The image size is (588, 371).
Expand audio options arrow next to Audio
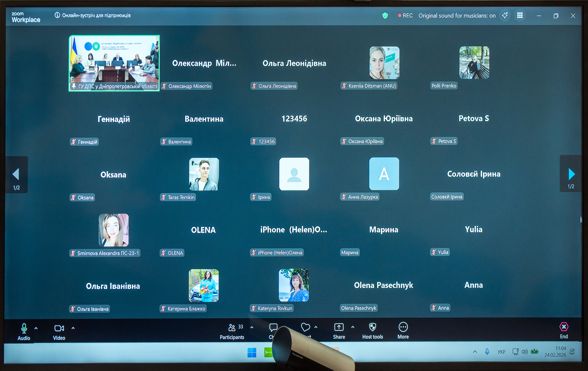point(36,328)
